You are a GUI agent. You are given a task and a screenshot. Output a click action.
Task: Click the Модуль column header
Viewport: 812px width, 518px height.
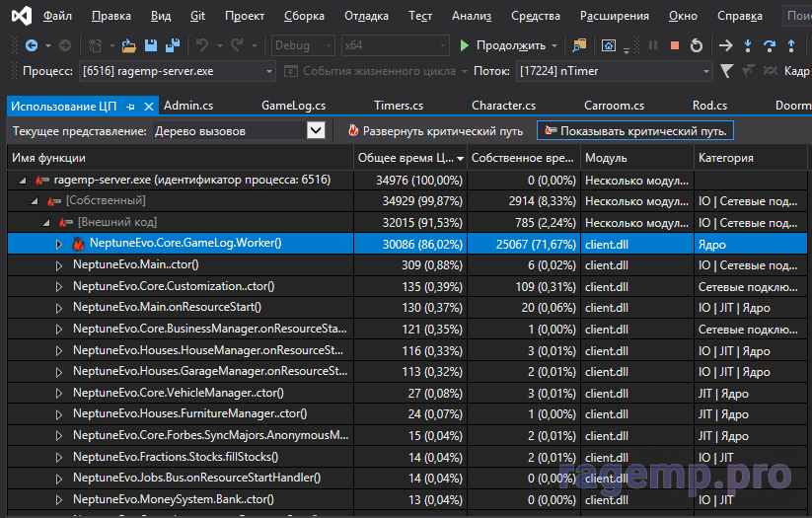pyautogui.click(x=637, y=158)
